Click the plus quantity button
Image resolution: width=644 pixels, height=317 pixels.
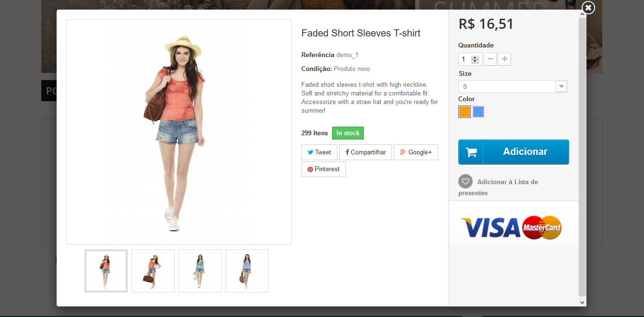[x=504, y=59]
